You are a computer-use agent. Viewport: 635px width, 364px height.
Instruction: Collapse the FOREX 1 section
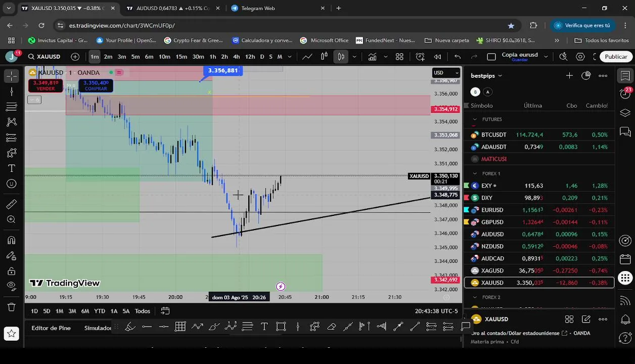pyautogui.click(x=474, y=173)
